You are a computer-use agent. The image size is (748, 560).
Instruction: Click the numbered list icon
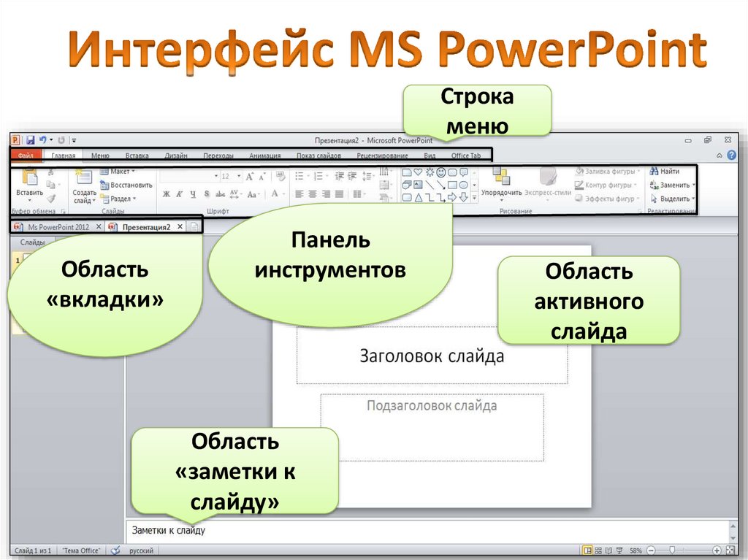point(318,176)
